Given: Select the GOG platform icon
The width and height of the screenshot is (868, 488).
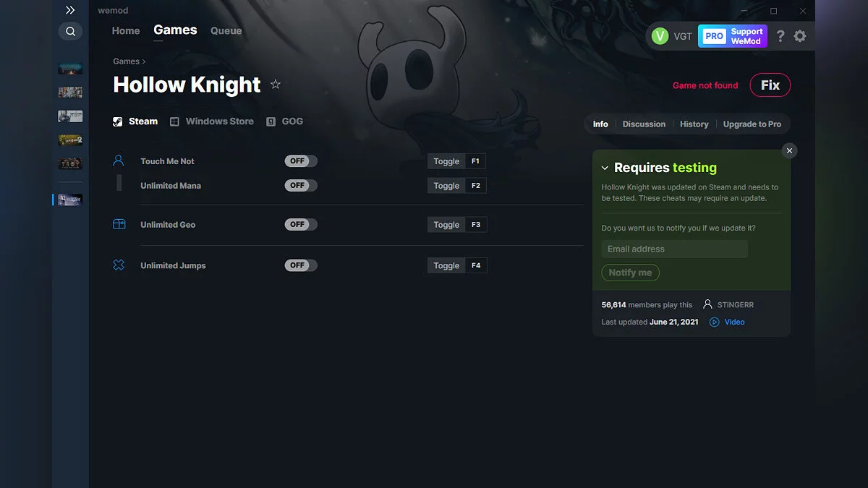Looking at the screenshot, I should 269,121.
